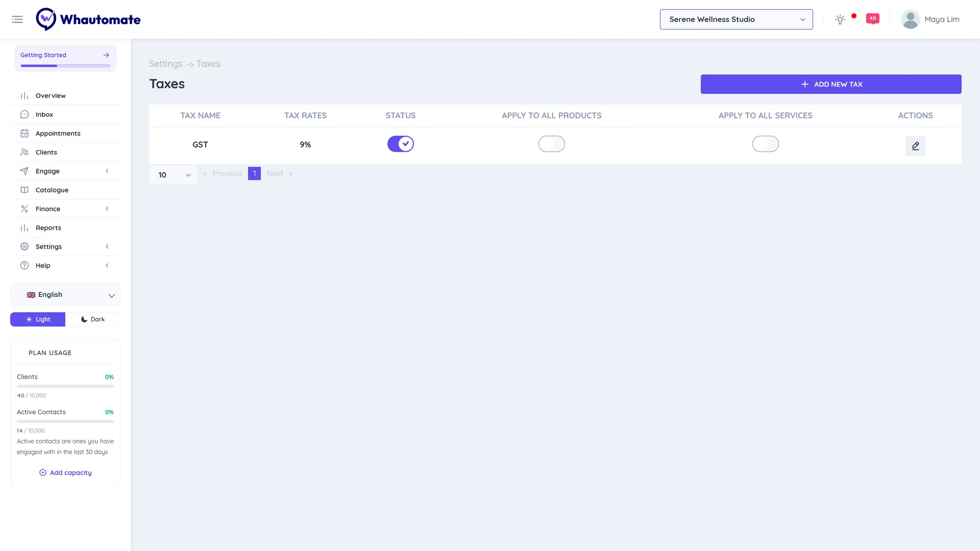Open the Catalogue menu item
This screenshot has height=551, width=980.
(x=65, y=190)
